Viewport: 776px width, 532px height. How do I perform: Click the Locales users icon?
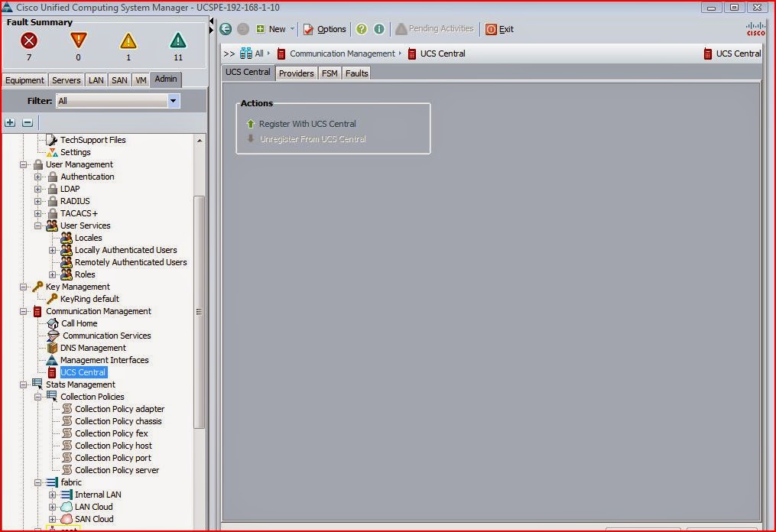point(67,238)
